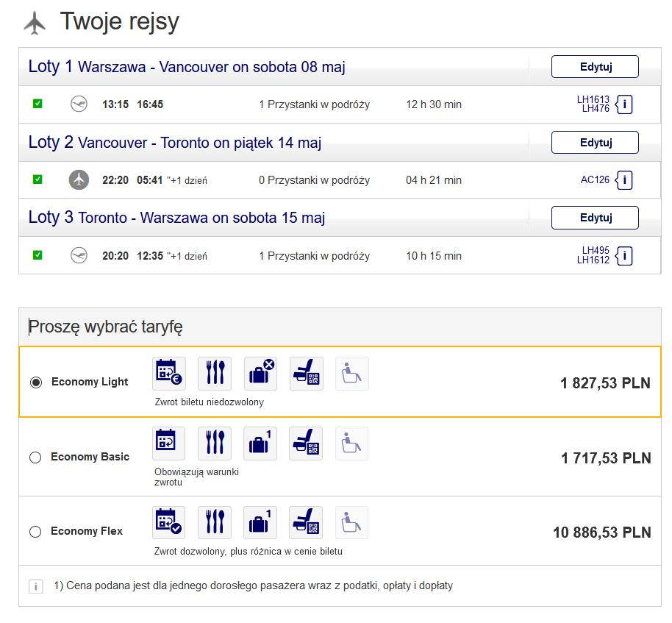
Task: Click the Economy Flex seat reservation icon
Action: coord(306,522)
